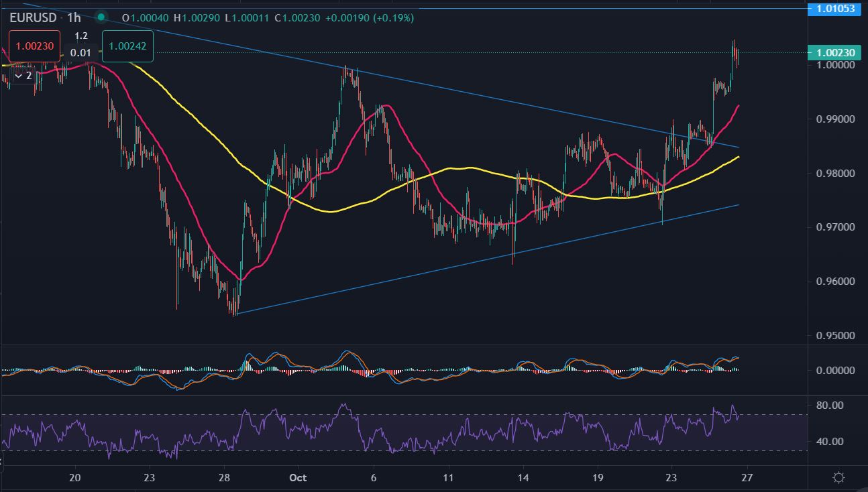Click the 1h timeframe label
868x492 pixels.
74,17
